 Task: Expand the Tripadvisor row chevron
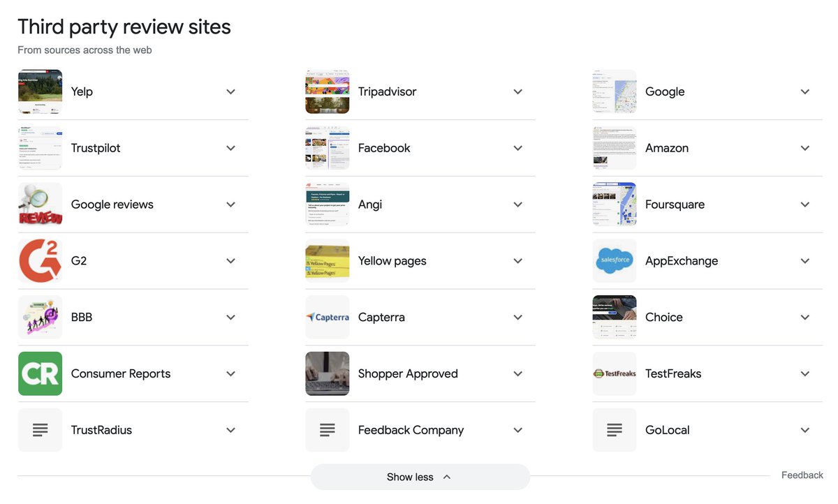click(518, 91)
